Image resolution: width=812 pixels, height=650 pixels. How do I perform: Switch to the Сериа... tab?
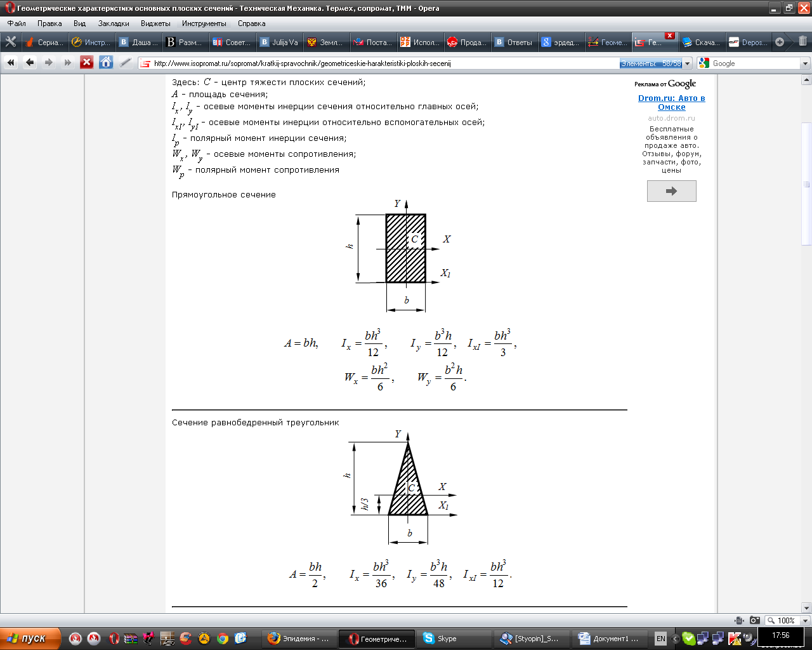pyautogui.click(x=44, y=42)
